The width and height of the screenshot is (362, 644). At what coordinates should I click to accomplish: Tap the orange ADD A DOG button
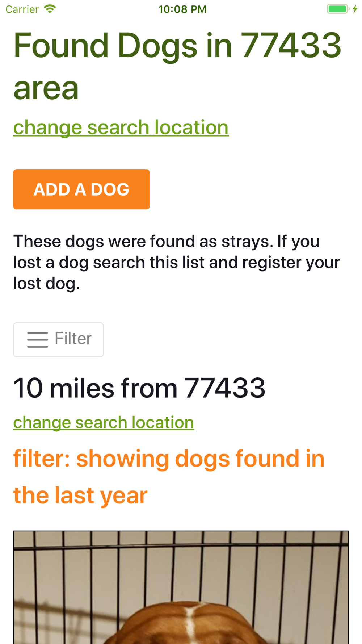point(81,189)
